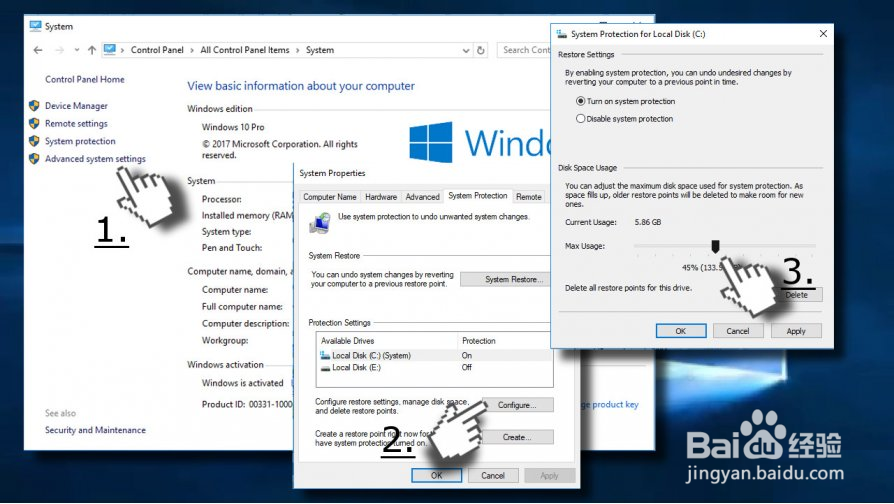Click Apply in System Properties dialog
Image resolution: width=894 pixels, height=504 pixels.
[x=550, y=475]
